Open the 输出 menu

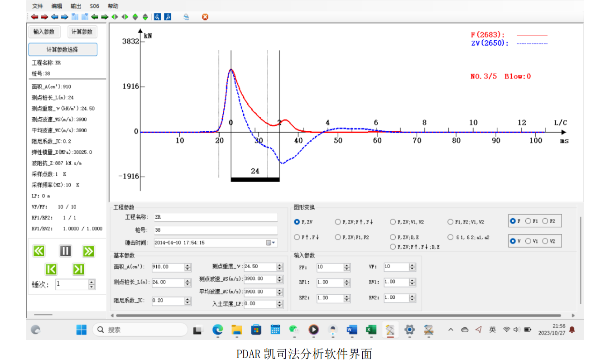click(x=76, y=6)
